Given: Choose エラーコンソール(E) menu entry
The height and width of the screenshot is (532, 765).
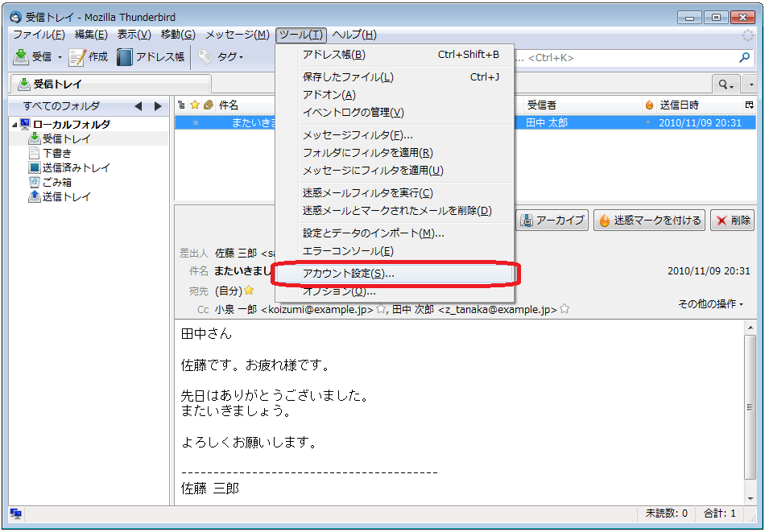Looking at the screenshot, I should coord(395,251).
